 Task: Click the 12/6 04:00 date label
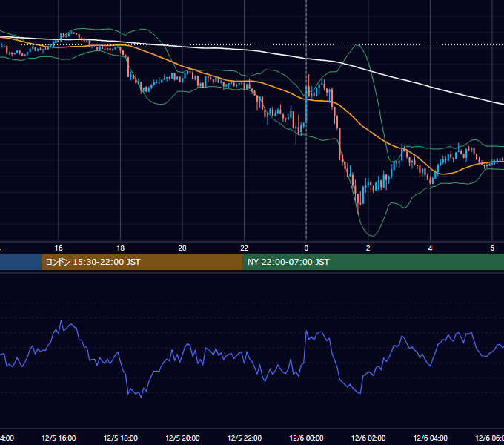point(431,438)
